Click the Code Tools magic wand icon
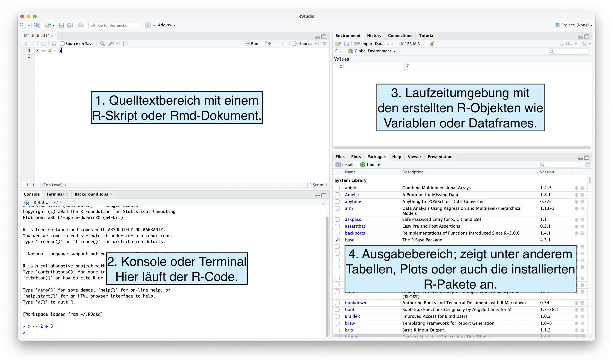This screenshot has width=613, height=364. [x=111, y=44]
